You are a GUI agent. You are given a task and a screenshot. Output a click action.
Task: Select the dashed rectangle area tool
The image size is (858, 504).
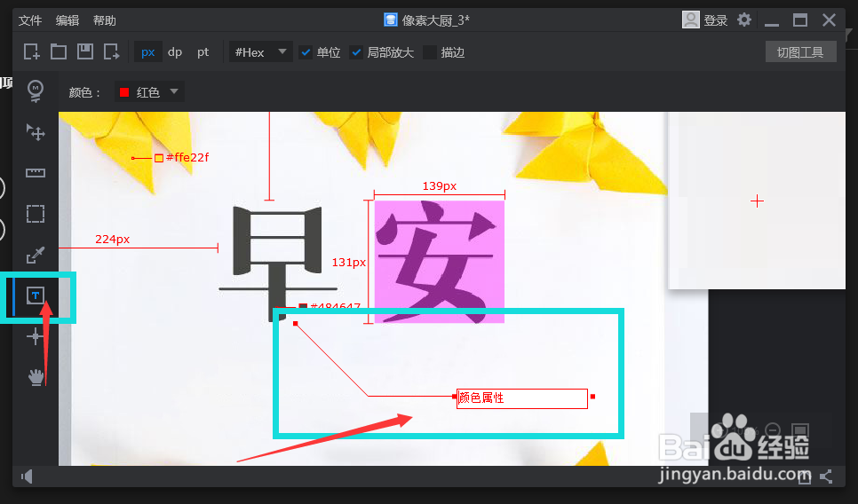click(x=36, y=214)
